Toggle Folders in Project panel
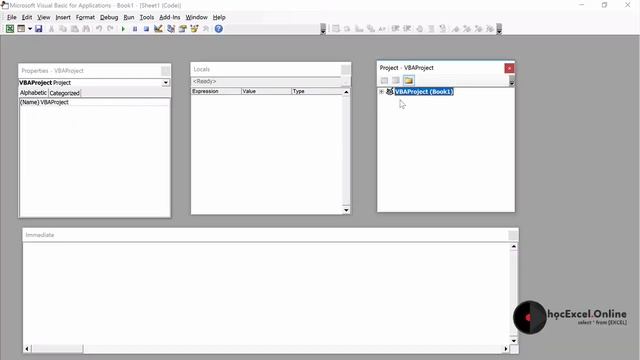 pos(408,80)
